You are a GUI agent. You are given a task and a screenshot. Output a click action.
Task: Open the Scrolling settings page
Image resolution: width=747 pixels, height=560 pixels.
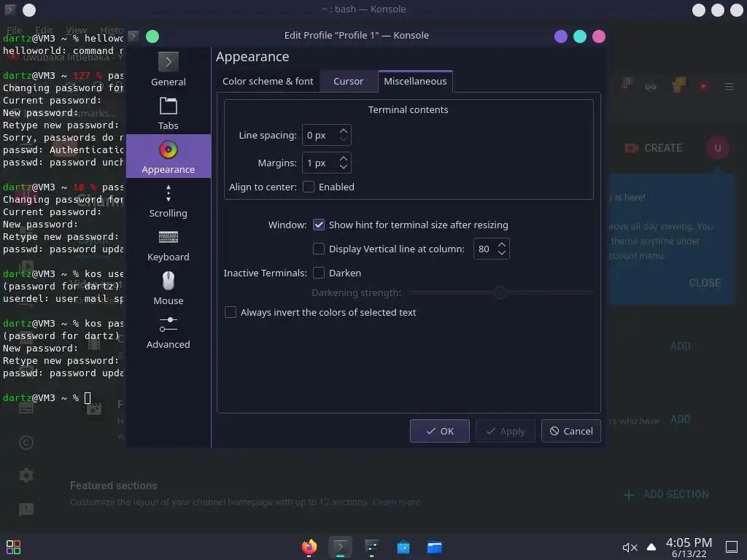[x=169, y=201]
